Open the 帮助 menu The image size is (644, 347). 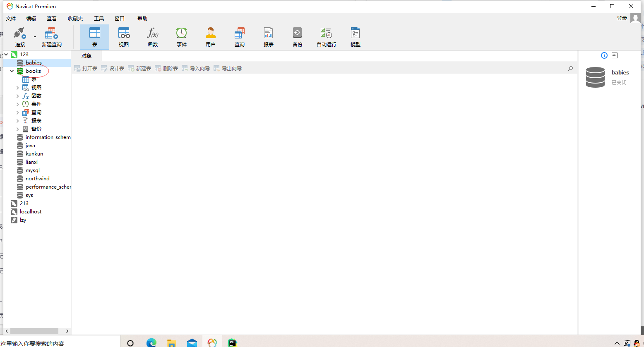142,19
